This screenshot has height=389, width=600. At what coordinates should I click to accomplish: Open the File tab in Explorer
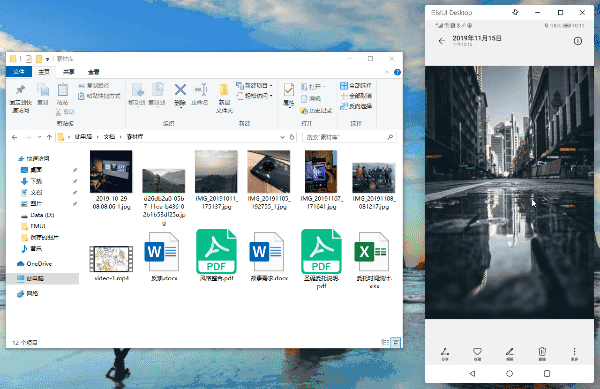(19, 72)
